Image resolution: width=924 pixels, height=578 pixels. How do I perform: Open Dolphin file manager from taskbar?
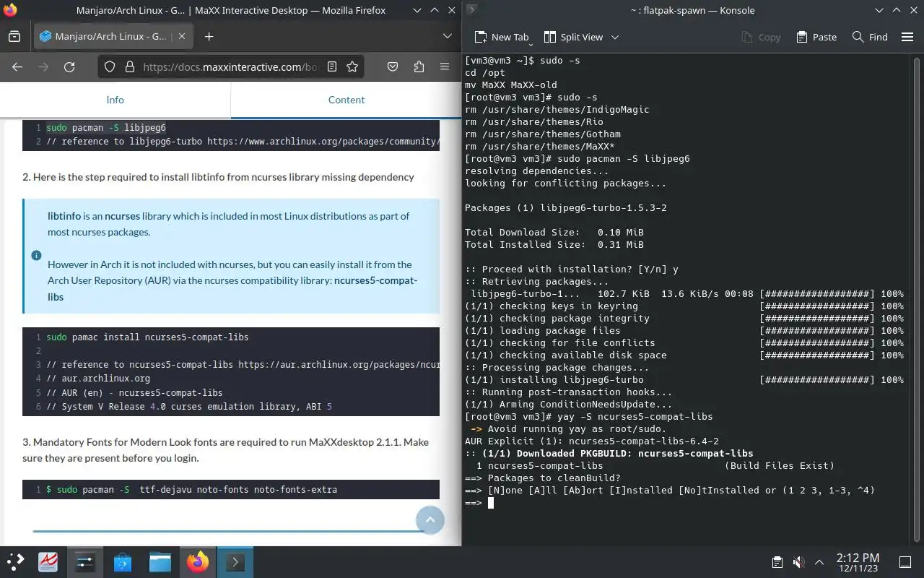click(160, 562)
